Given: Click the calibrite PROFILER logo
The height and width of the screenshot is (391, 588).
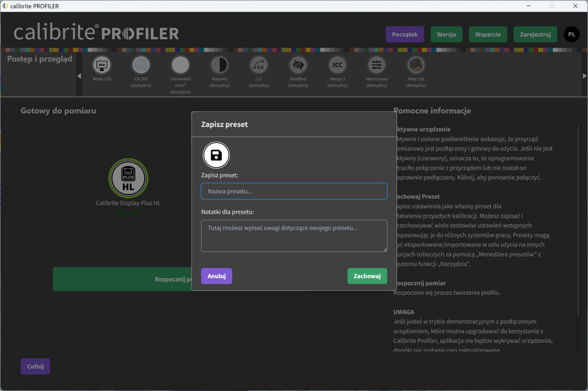Looking at the screenshot, I should (96, 33).
